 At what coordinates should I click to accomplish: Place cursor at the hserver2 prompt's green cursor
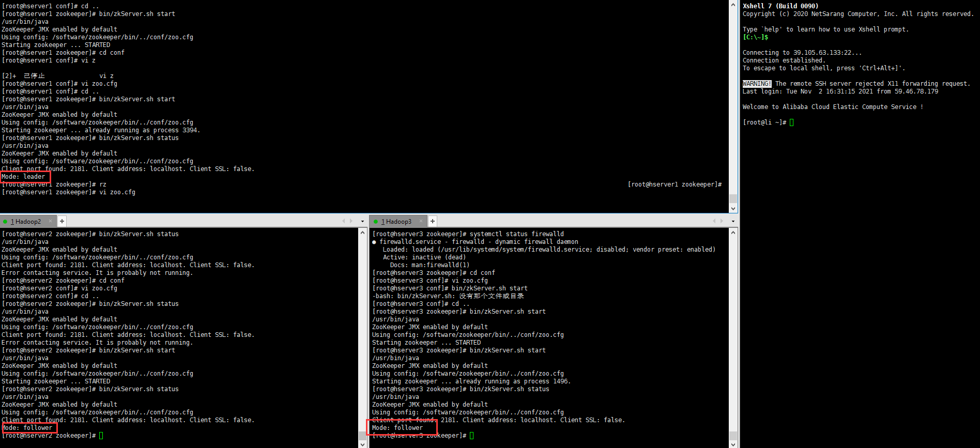tap(101, 436)
